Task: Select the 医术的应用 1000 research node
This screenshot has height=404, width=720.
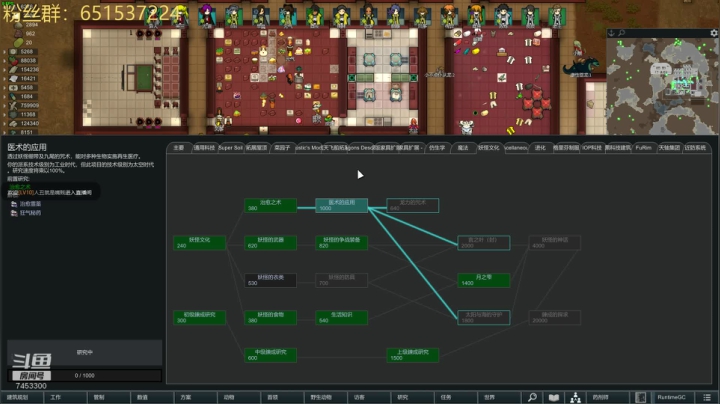Action: click(342, 205)
